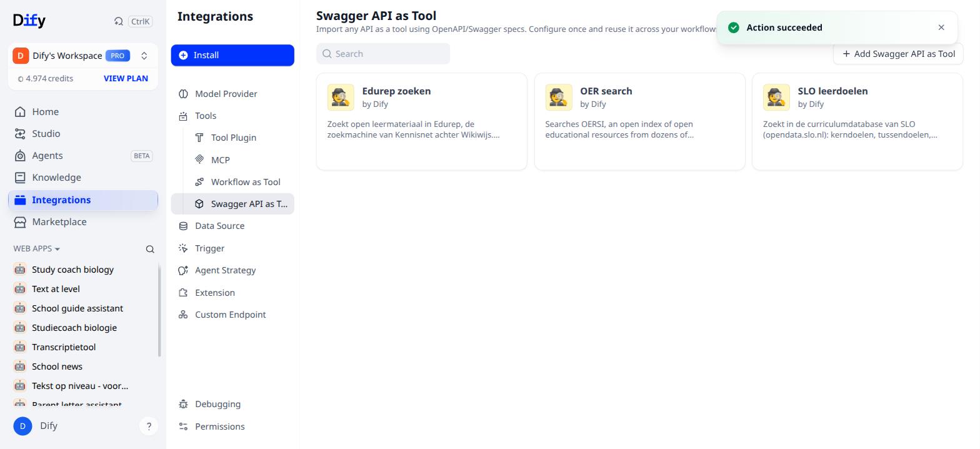The width and height of the screenshot is (980, 449).
Task: Open Studio section
Action: pos(83,134)
